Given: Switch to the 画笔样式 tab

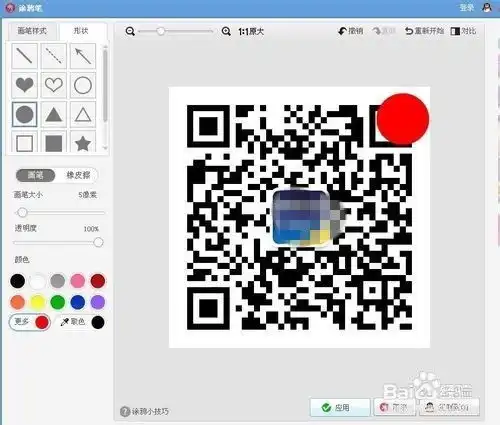Looking at the screenshot, I should (32, 31).
